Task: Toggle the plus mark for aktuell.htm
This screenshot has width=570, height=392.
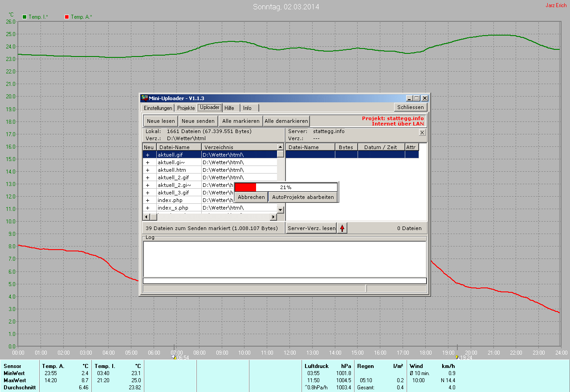Action: tap(148, 170)
